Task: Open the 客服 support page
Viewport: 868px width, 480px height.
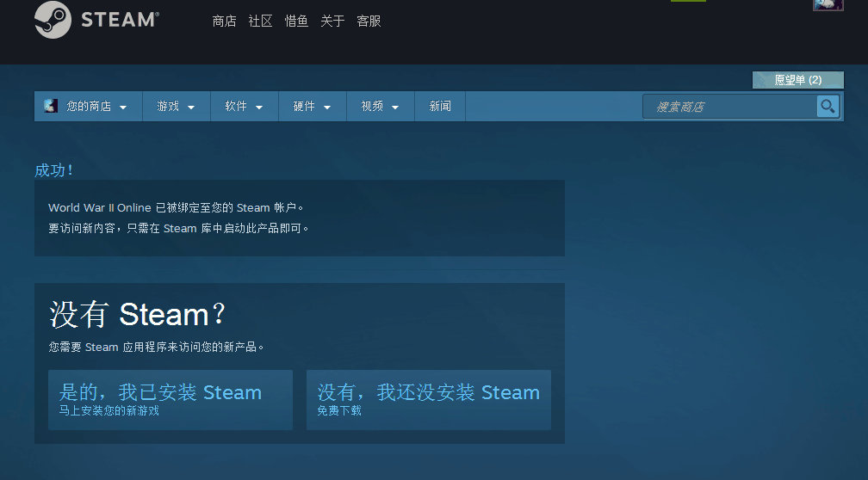Action: click(x=369, y=21)
